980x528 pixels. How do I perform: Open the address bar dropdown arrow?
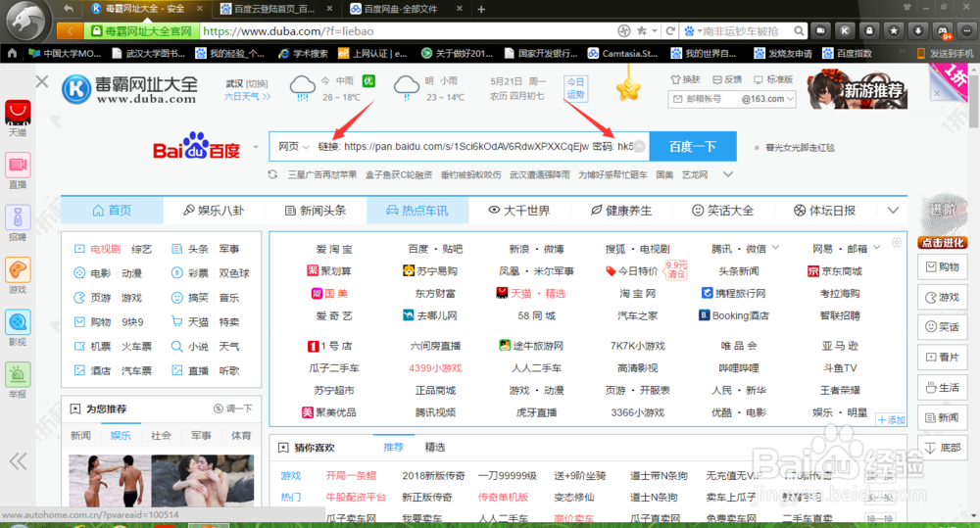pos(655,30)
